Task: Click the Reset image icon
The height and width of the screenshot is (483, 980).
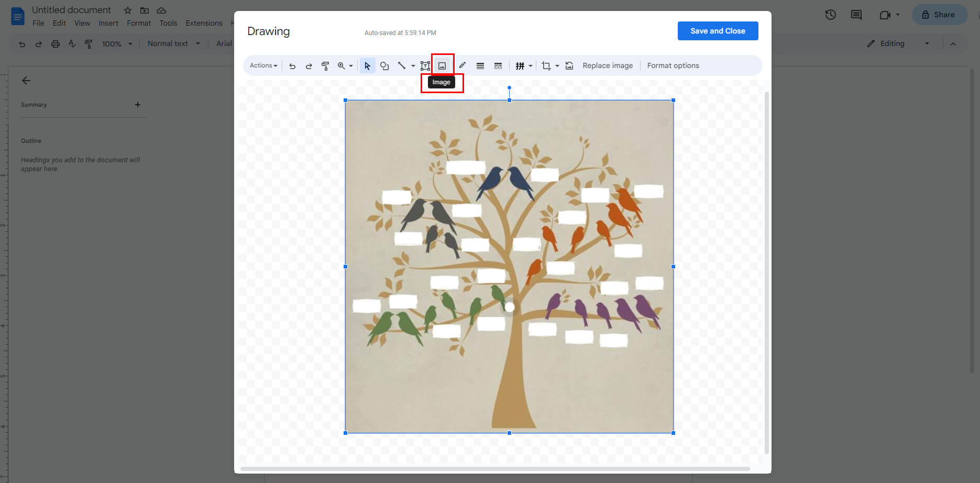Action: 569,66
